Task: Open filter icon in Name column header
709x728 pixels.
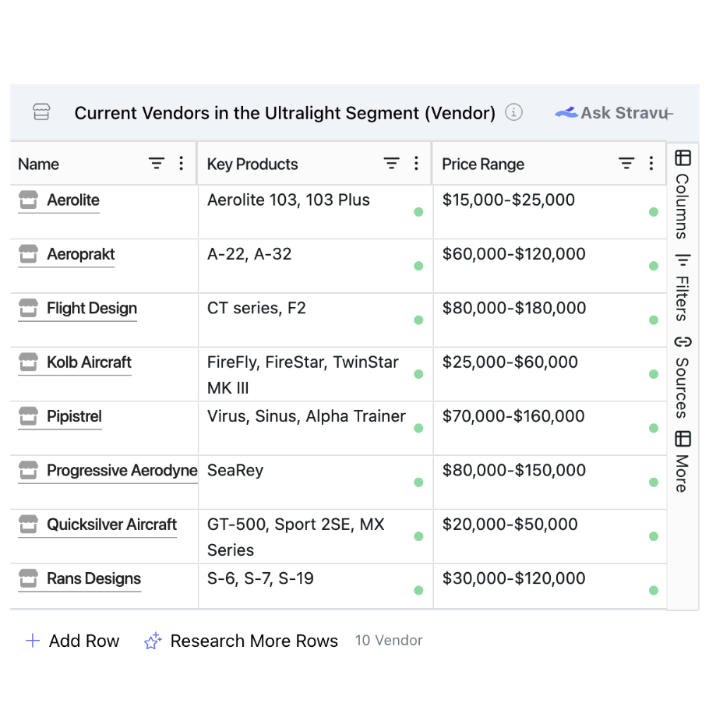Action: pos(157,164)
